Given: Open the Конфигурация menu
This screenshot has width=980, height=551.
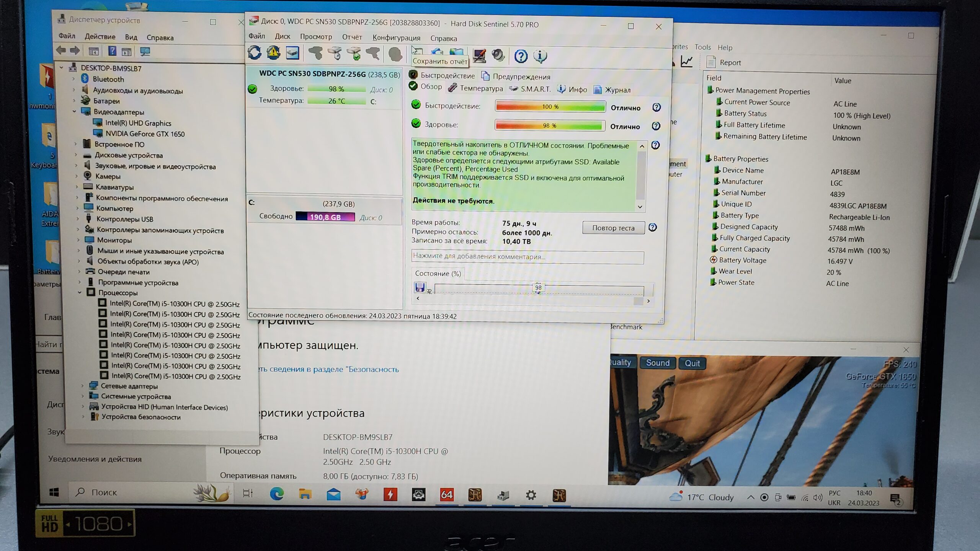Looking at the screenshot, I should pos(396,38).
